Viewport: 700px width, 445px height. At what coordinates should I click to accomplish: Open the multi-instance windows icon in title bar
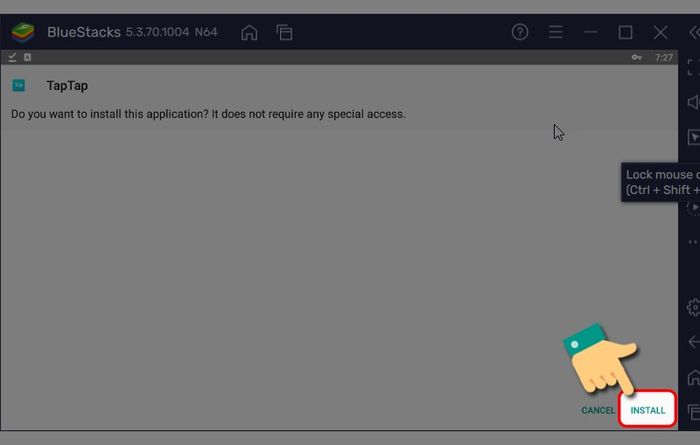pyautogui.click(x=284, y=32)
